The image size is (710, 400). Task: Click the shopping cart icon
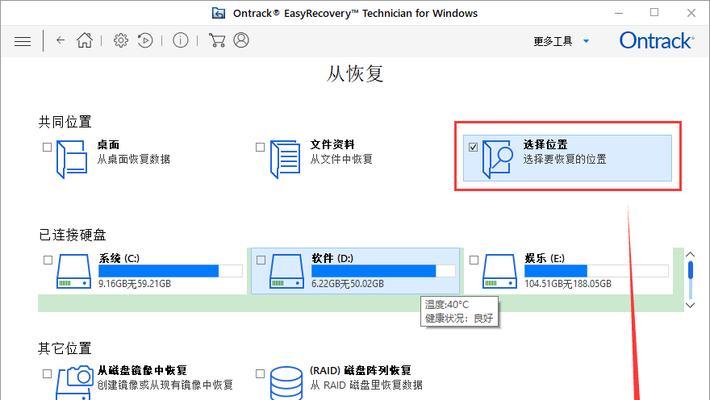point(217,40)
